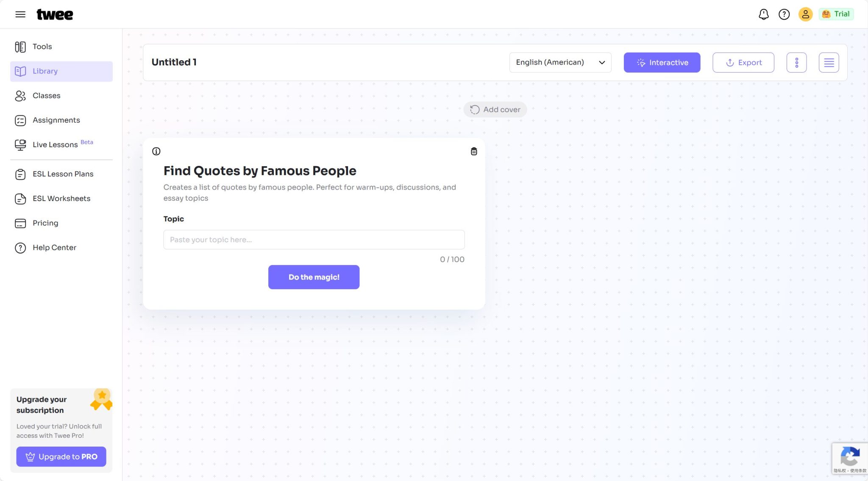The height and width of the screenshot is (481, 868).
Task: Expand the English (American) language dropdown
Action: click(x=560, y=63)
